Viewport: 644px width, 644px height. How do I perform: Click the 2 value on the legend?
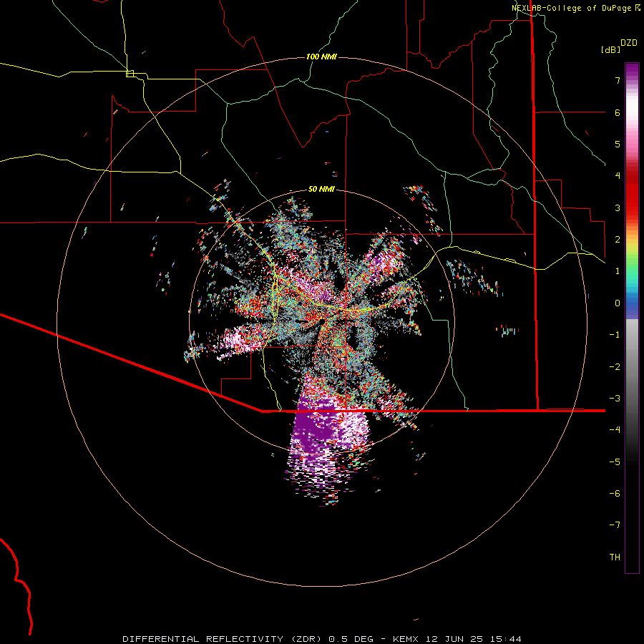pyautogui.click(x=618, y=240)
